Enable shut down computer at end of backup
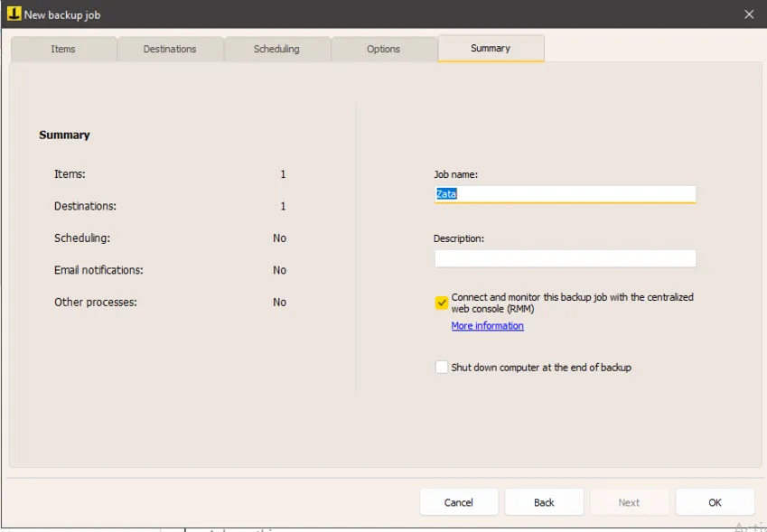767x532 pixels. point(441,368)
